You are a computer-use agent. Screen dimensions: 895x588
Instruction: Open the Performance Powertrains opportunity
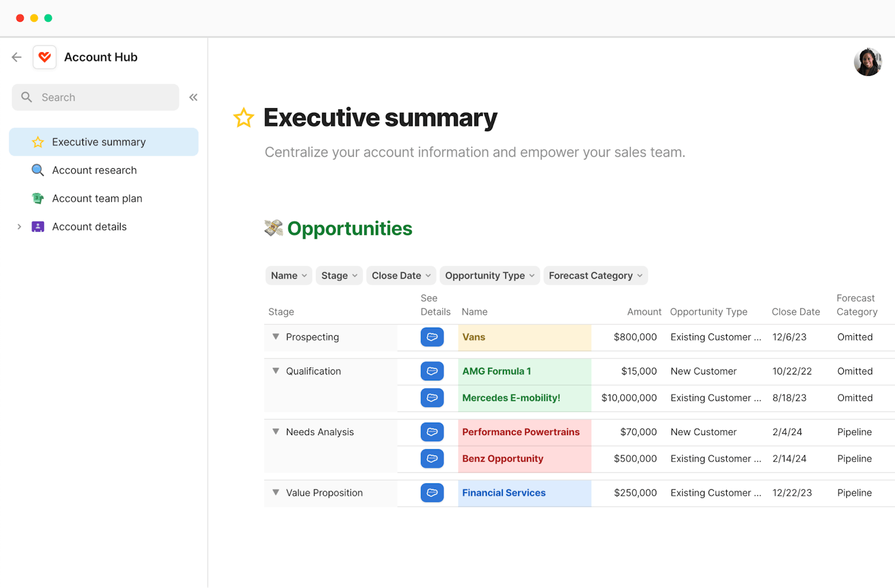520,432
